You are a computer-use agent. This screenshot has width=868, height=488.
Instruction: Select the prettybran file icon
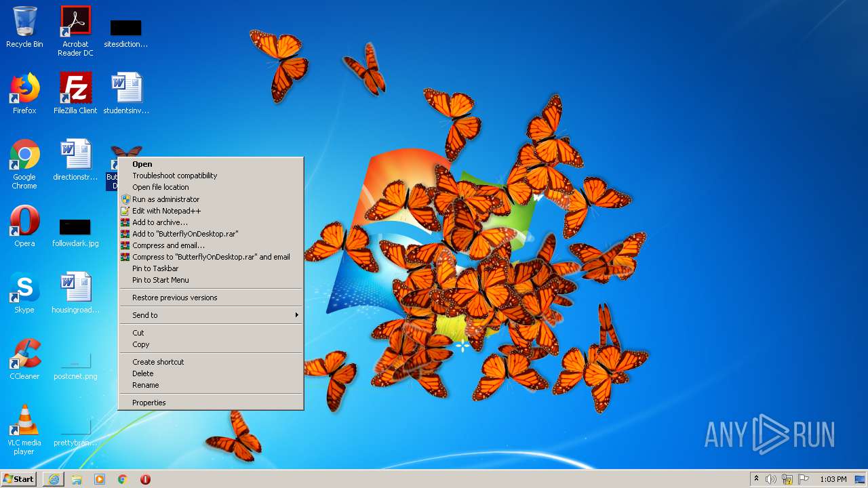pyautogui.click(x=75, y=432)
